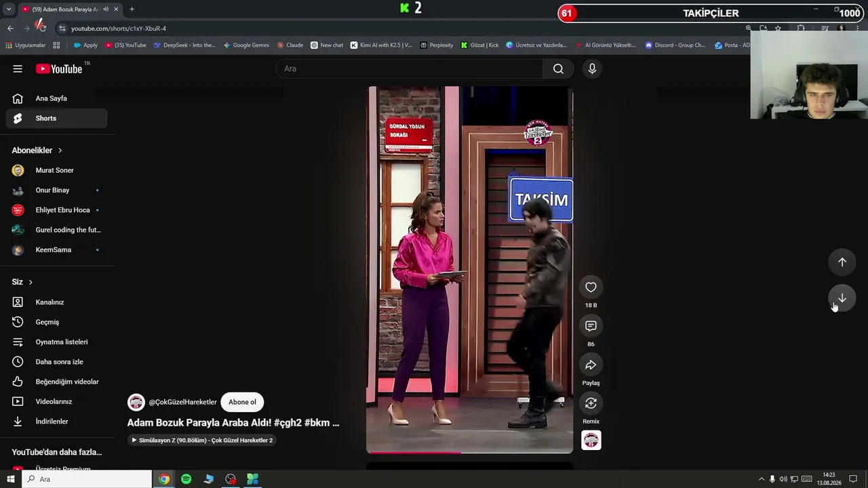
Task: Open the Claude bookmark
Action: [x=290, y=45]
